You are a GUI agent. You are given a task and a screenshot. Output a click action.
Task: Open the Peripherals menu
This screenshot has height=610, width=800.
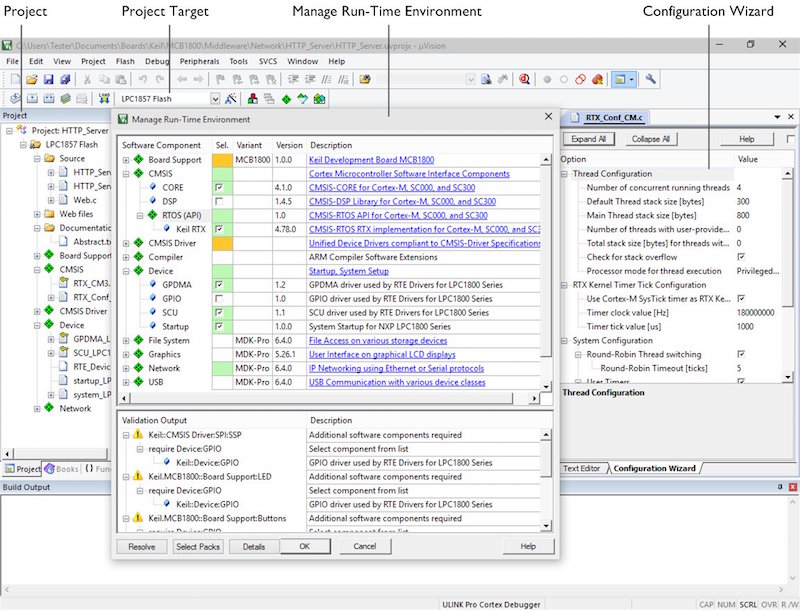[199, 61]
